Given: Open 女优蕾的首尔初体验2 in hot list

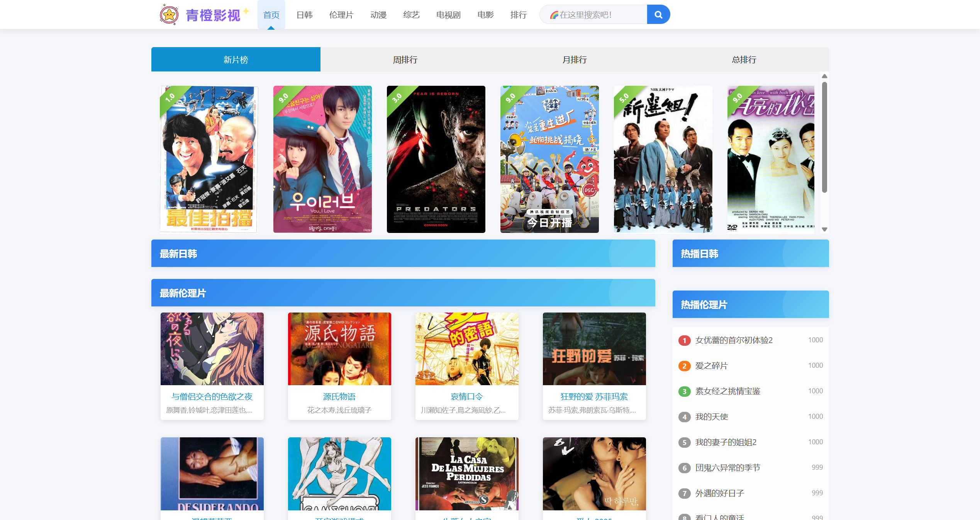Looking at the screenshot, I should (734, 340).
